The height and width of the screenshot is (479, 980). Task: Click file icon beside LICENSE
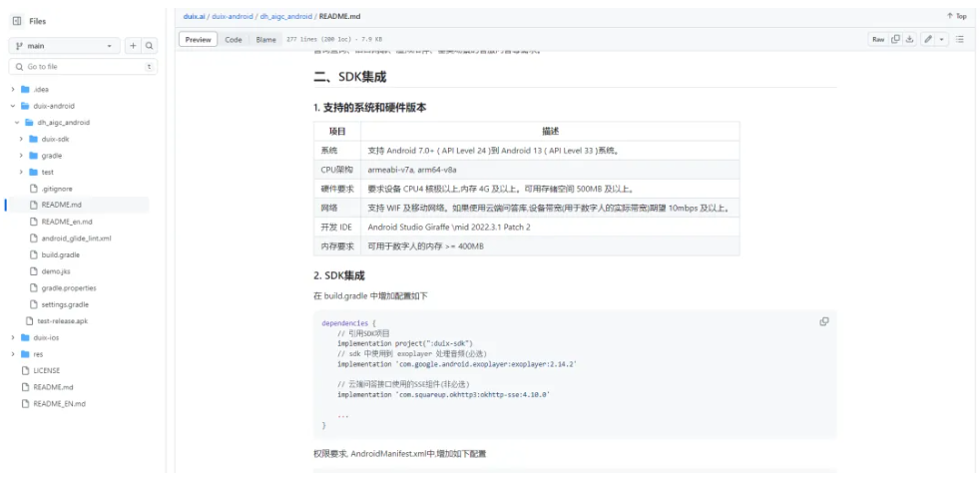(25, 370)
